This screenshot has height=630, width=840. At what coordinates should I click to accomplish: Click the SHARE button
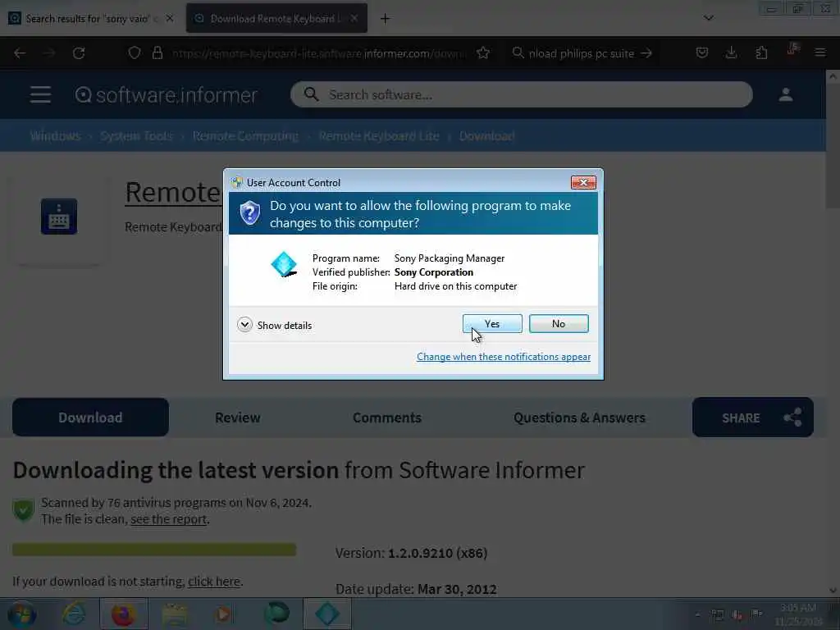[753, 418]
